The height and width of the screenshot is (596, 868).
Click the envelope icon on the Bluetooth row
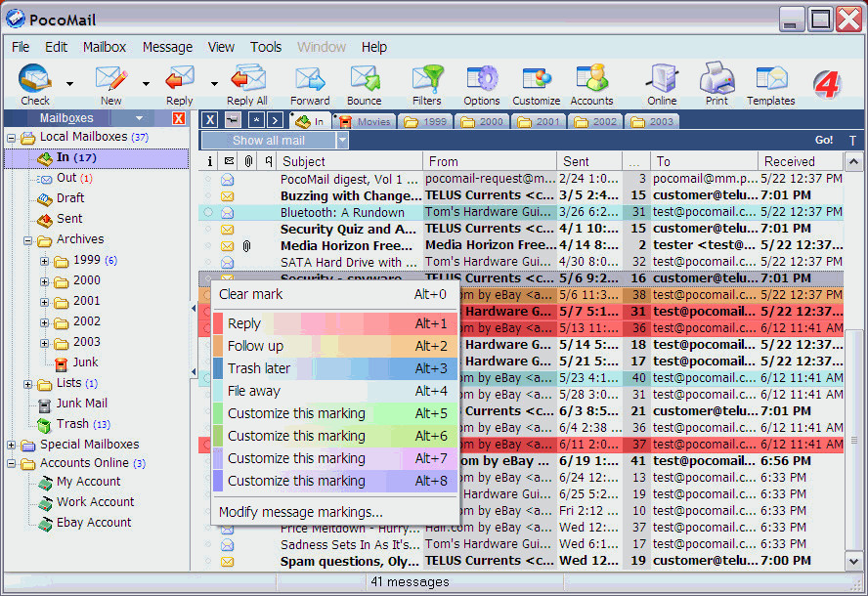point(227,212)
